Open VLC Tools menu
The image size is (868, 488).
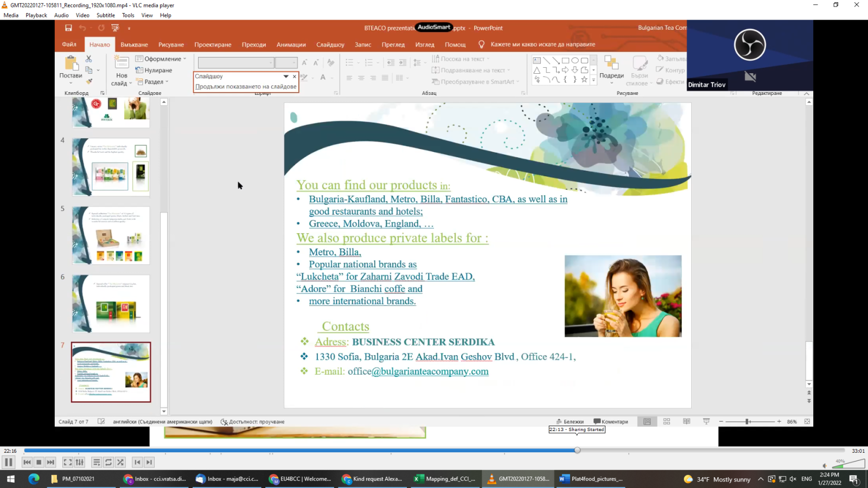(128, 15)
